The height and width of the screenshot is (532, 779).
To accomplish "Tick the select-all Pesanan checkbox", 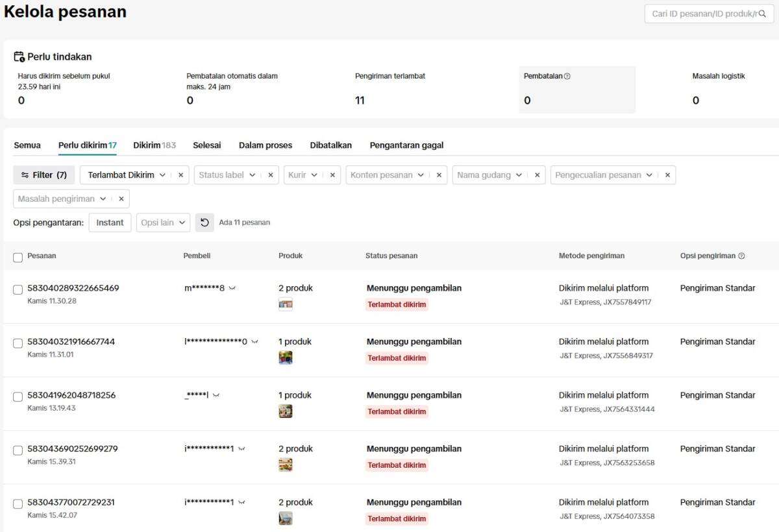I will (18, 257).
